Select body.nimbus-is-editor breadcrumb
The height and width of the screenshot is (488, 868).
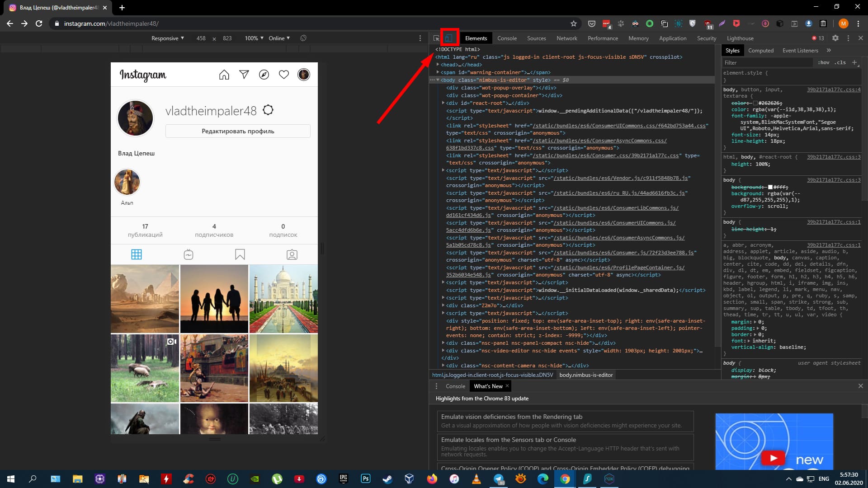(586, 375)
